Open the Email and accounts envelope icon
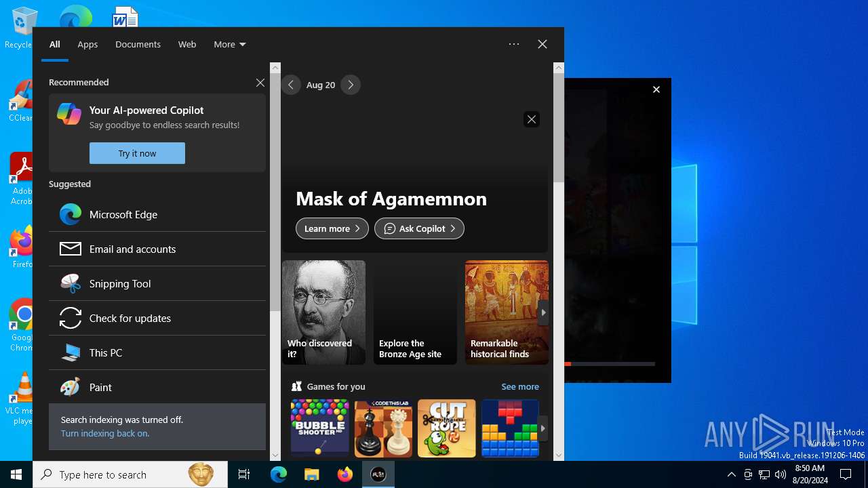Viewport: 868px width, 488px height. tap(71, 249)
